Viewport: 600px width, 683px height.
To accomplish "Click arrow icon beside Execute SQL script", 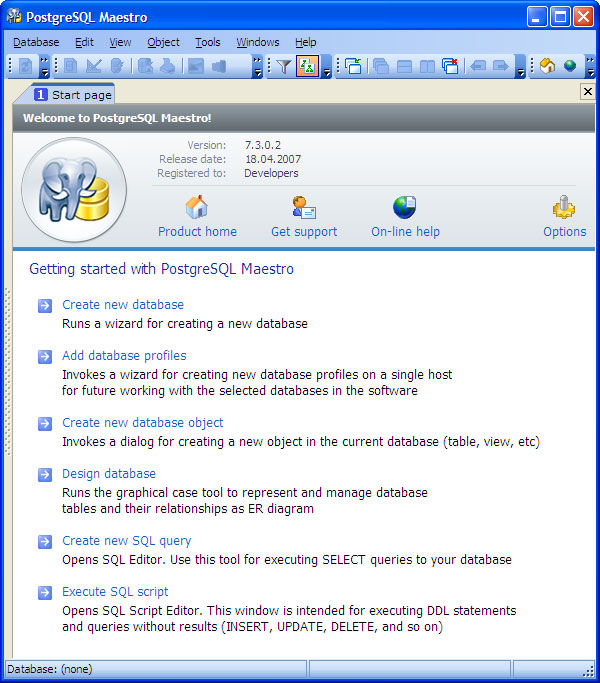I will [x=45, y=592].
